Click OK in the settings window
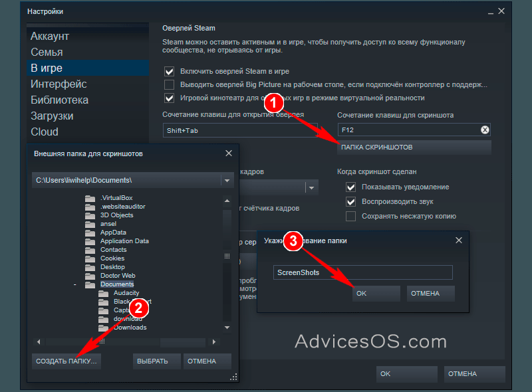Screen dimensions: 532x392 (407, 373)
